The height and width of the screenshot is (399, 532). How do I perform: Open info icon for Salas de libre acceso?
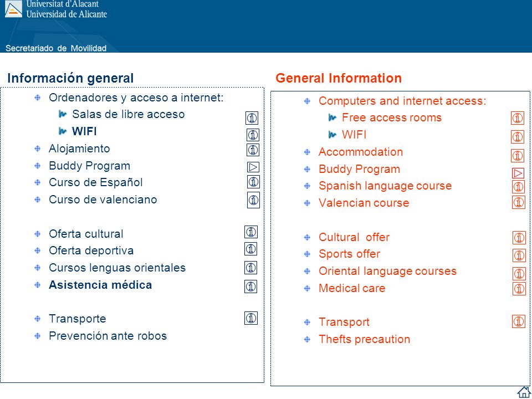pyautogui.click(x=252, y=118)
